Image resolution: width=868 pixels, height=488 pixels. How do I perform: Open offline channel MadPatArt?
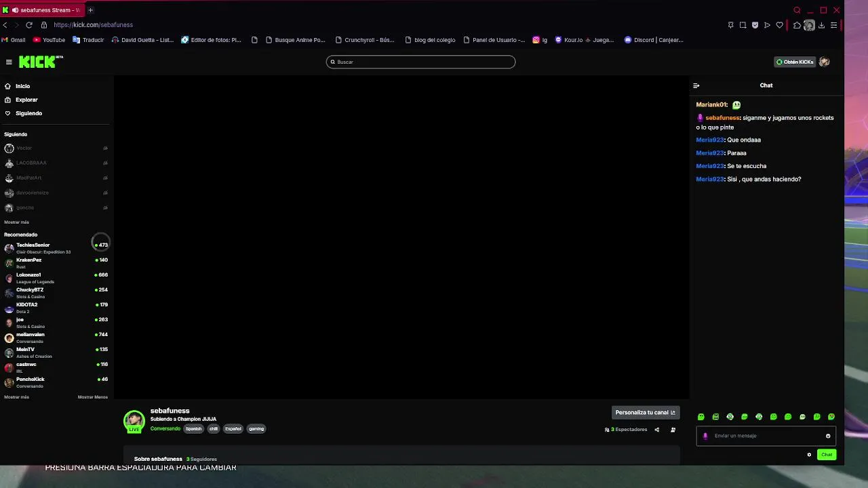pos(56,178)
